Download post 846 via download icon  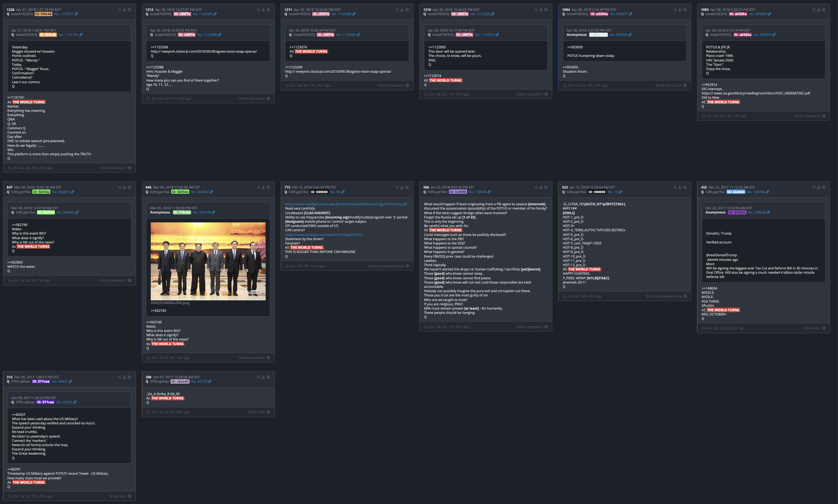(x=263, y=187)
